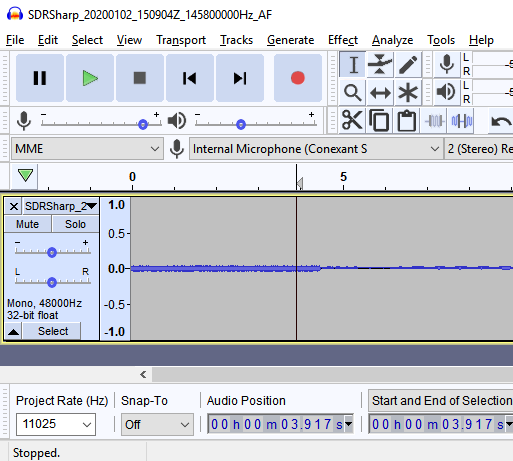
Task: Click the vertical scale at 0.5
Action: coord(116,233)
